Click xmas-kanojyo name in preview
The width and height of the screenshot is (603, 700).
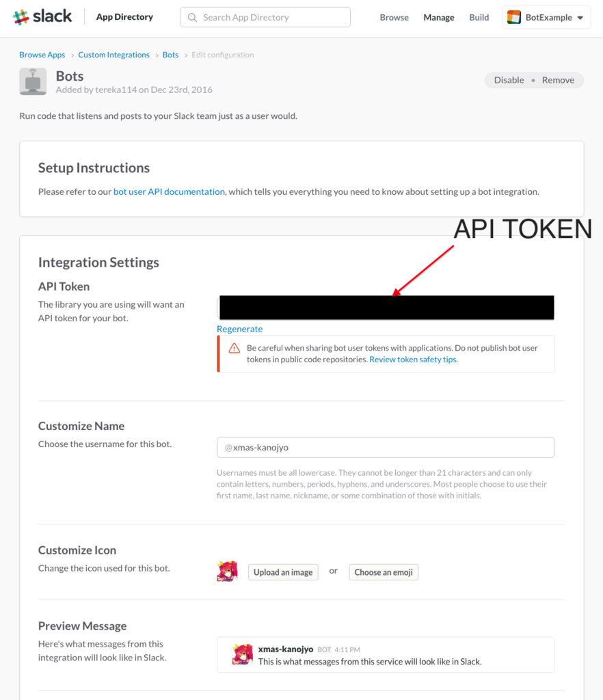tap(286, 649)
